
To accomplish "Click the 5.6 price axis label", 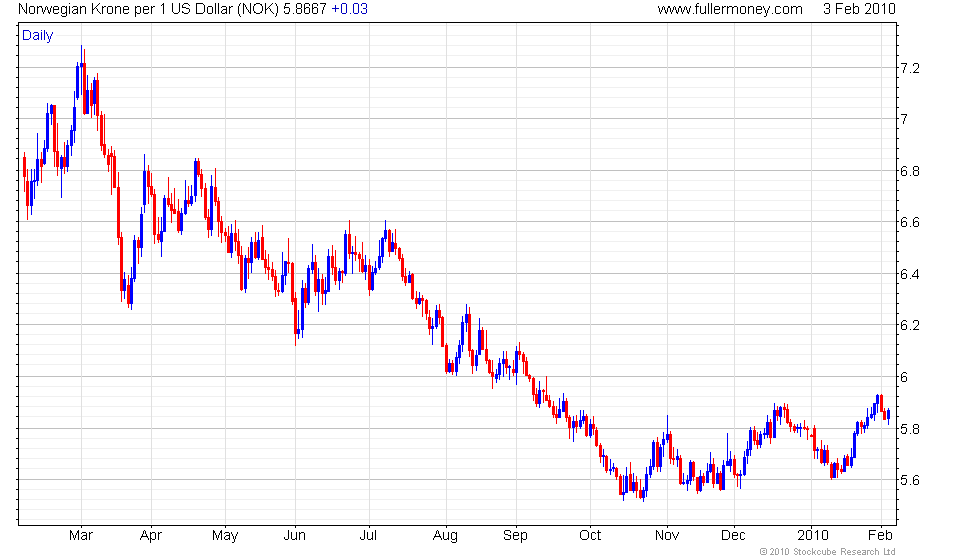I will tap(909, 481).
